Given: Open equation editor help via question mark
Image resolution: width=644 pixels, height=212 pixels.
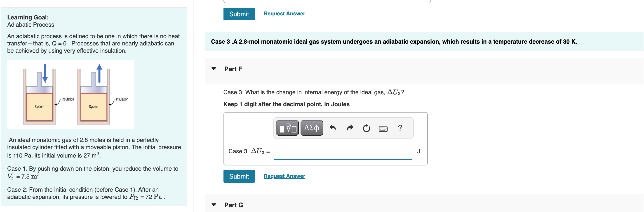Looking at the screenshot, I should tap(400, 128).
